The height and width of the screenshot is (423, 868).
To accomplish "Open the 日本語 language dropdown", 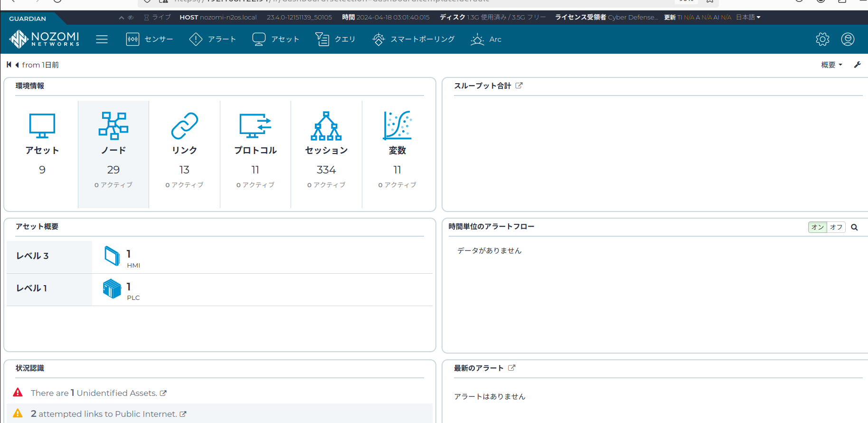I will pyautogui.click(x=748, y=17).
